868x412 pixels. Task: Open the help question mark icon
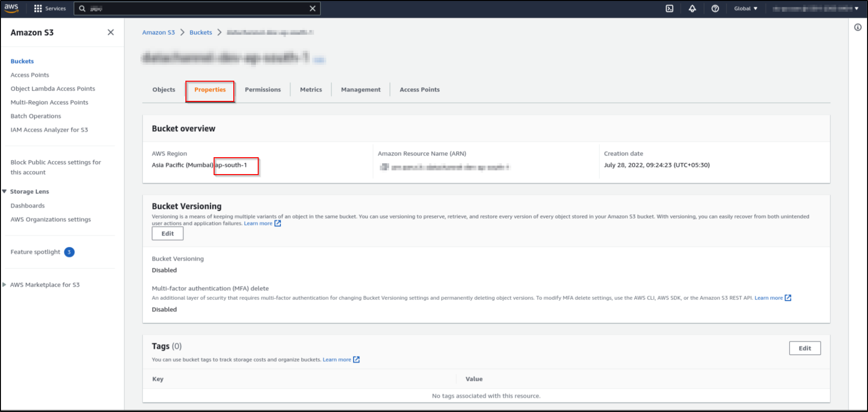click(715, 8)
